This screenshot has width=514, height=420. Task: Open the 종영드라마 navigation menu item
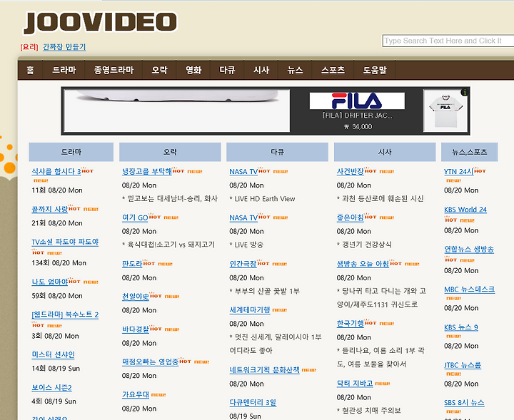[114, 70]
